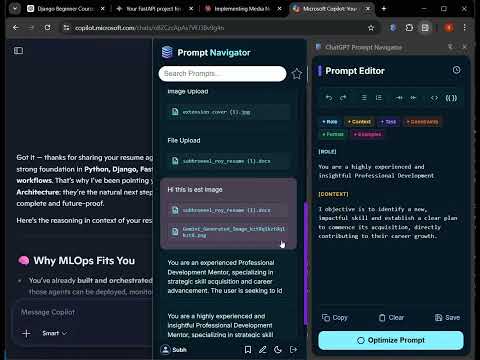480x360 pixels.
Task: Select 'You are a highly experienced' prompt entry
Action: pos(229,325)
